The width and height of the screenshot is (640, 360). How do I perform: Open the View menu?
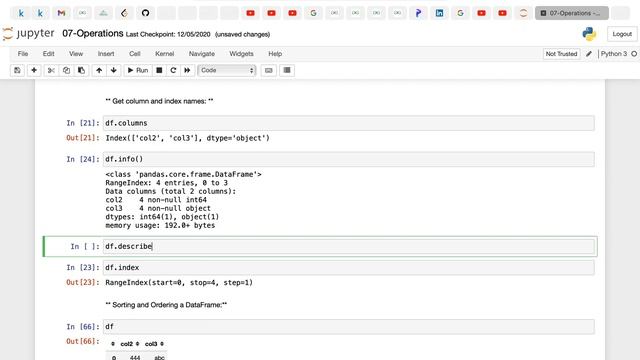pyautogui.click(x=76, y=53)
